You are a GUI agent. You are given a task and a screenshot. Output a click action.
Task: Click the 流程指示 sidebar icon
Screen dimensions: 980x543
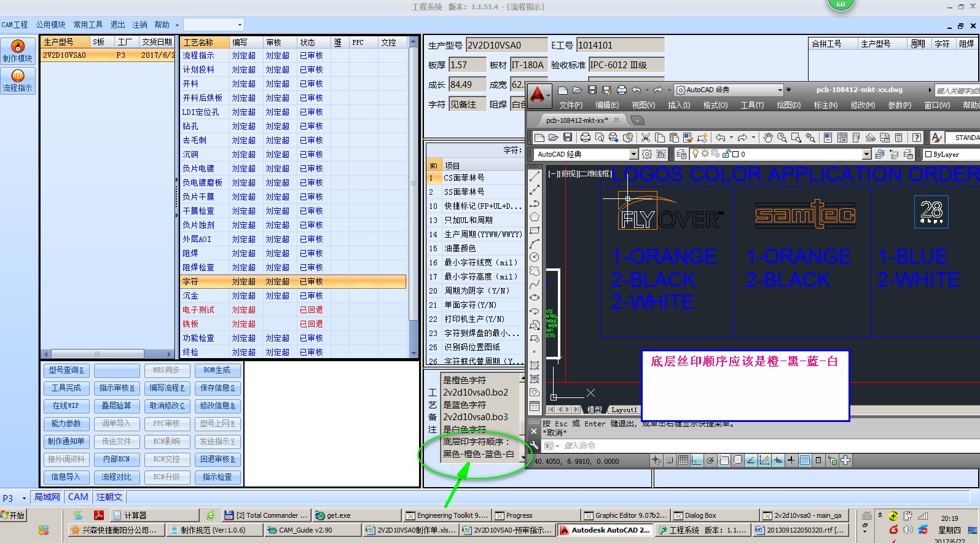point(18,80)
